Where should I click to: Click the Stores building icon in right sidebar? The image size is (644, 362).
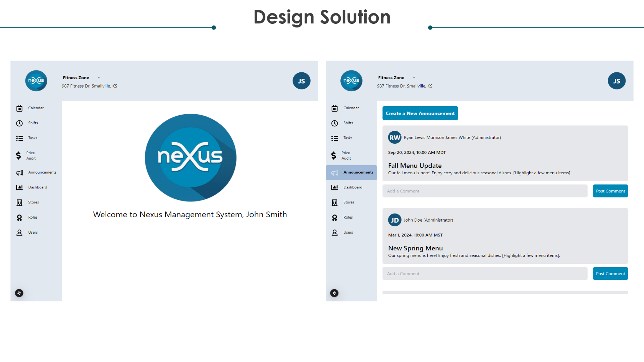pyautogui.click(x=334, y=202)
